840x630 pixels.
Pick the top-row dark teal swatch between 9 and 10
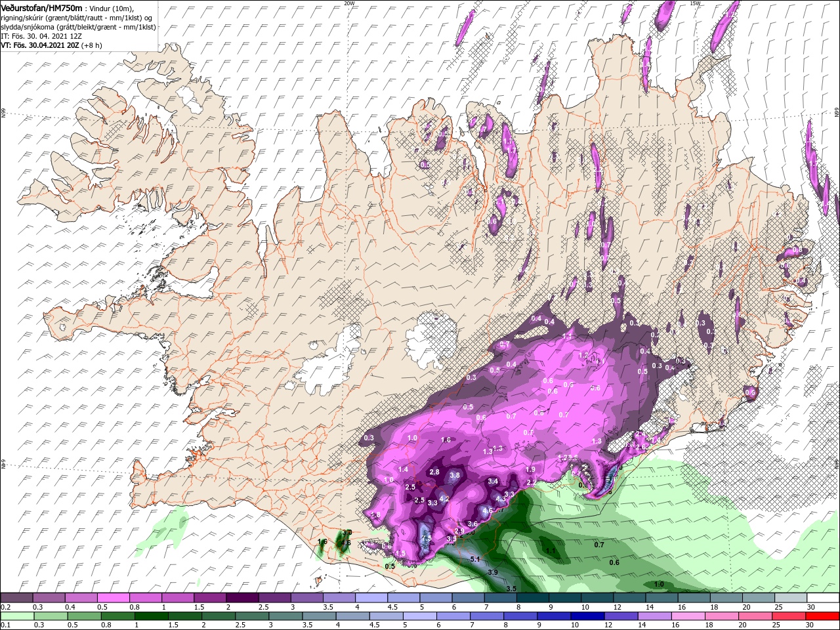[566, 598]
